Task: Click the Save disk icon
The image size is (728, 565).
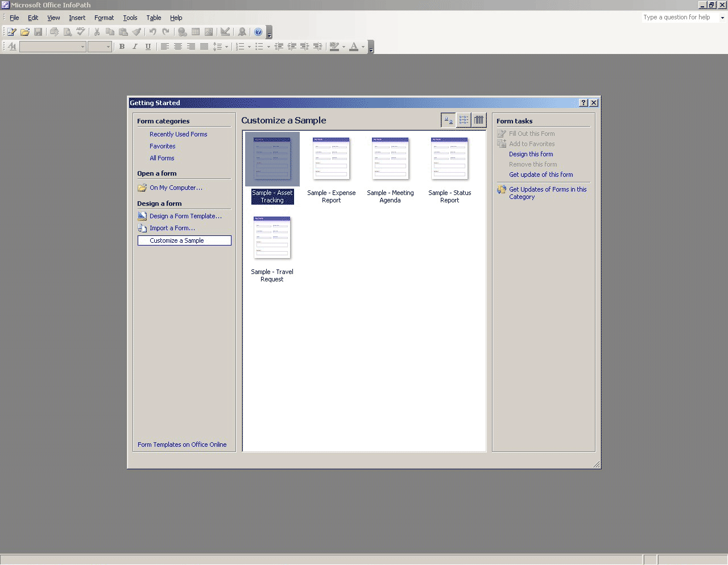Action: (x=38, y=32)
